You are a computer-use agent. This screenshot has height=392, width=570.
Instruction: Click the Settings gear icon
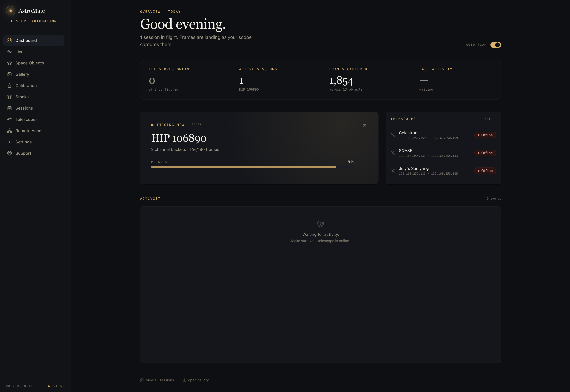9,142
